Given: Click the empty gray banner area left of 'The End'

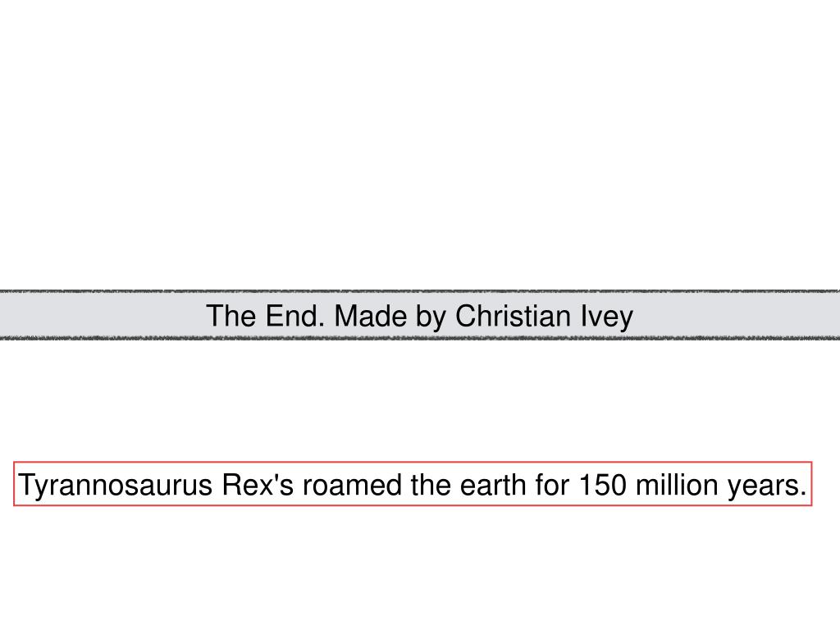Looking at the screenshot, I should (102, 316).
